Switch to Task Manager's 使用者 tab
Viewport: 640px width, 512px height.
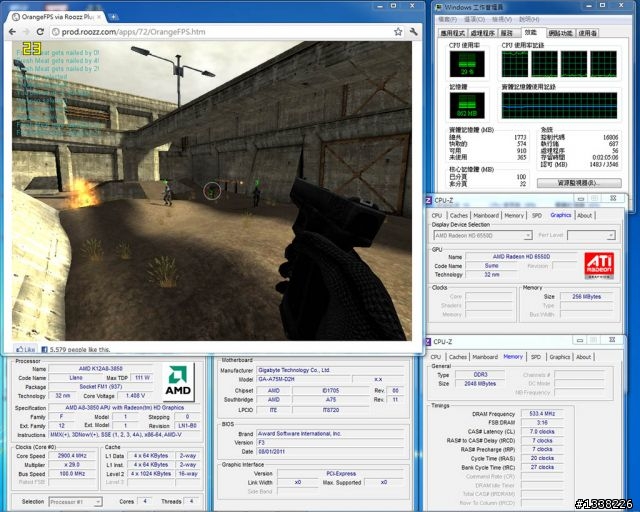(587, 33)
